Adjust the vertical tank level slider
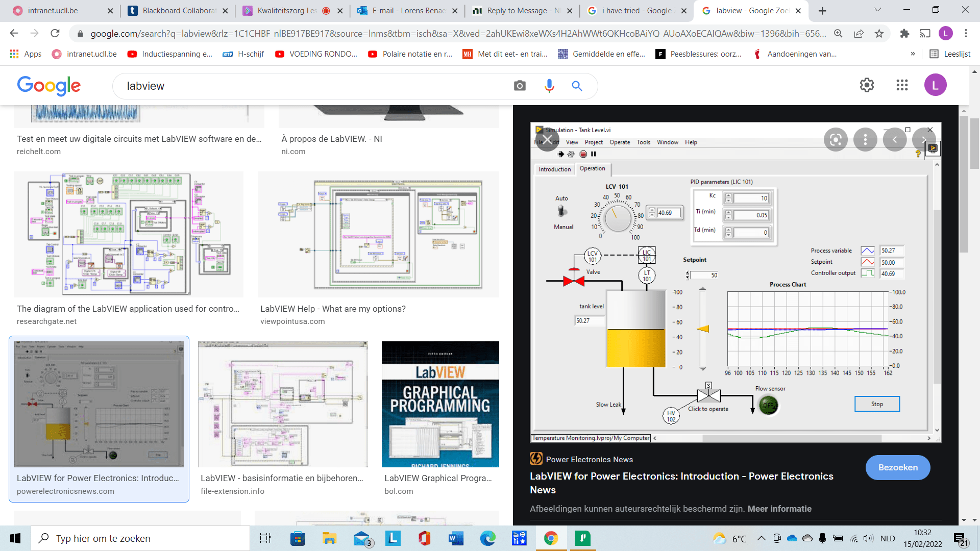Image resolution: width=980 pixels, height=551 pixels. pyautogui.click(x=702, y=329)
